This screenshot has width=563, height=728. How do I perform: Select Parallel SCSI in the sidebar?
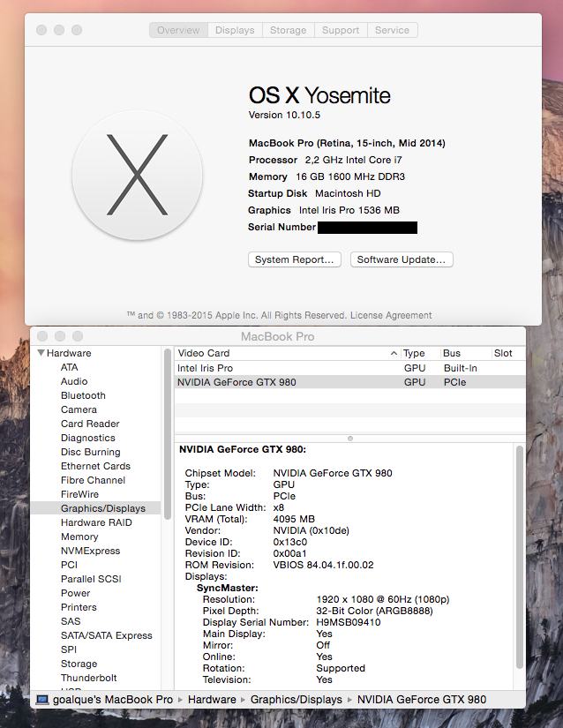(91, 579)
